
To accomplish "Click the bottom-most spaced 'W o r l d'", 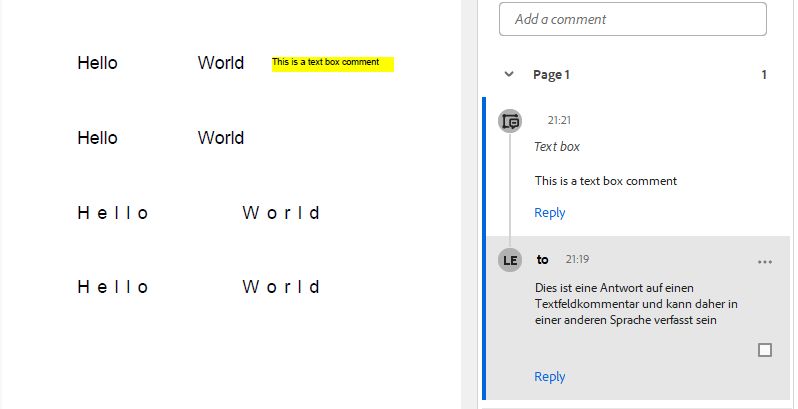I will 281,287.
